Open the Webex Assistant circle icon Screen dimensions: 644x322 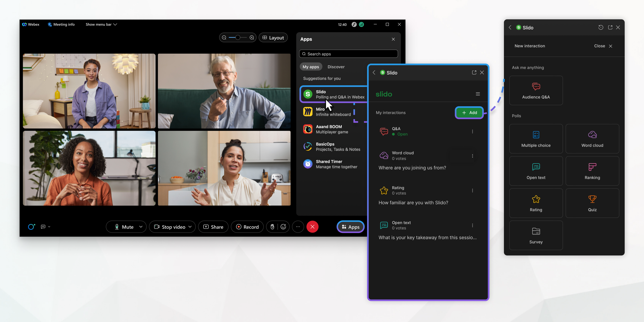point(32,227)
